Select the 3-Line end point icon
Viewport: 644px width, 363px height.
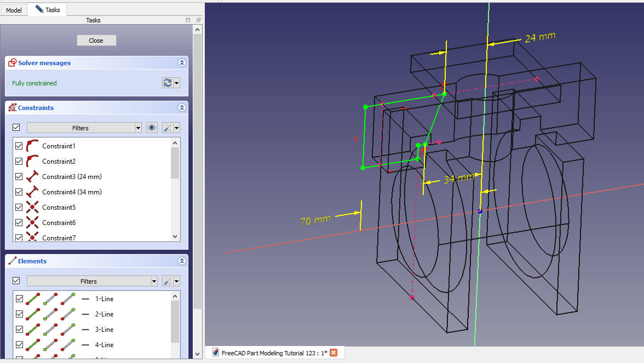(x=68, y=330)
